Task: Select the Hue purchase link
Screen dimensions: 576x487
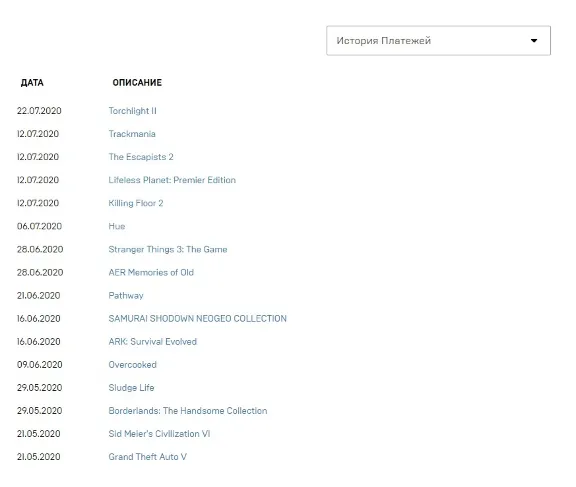Action: tap(117, 226)
